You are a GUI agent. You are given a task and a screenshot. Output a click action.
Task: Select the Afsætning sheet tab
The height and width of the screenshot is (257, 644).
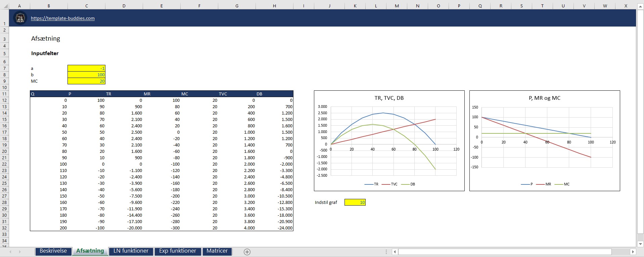coord(90,251)
